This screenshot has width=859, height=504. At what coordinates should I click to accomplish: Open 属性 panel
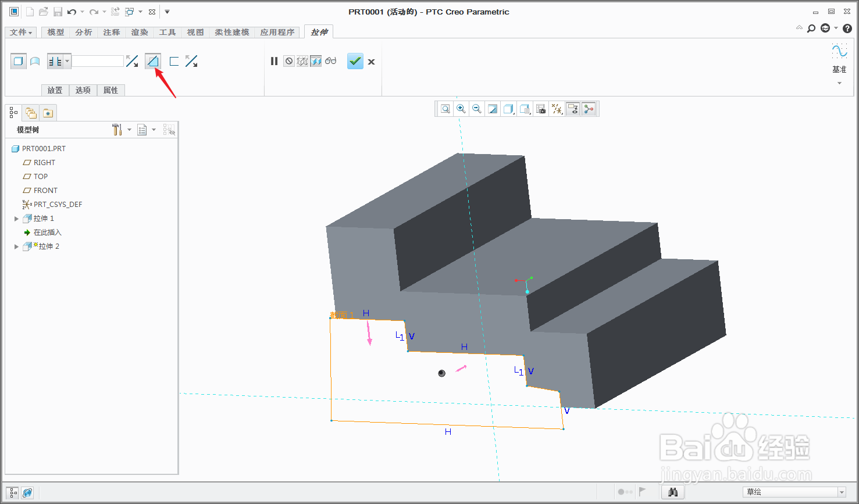111,90
